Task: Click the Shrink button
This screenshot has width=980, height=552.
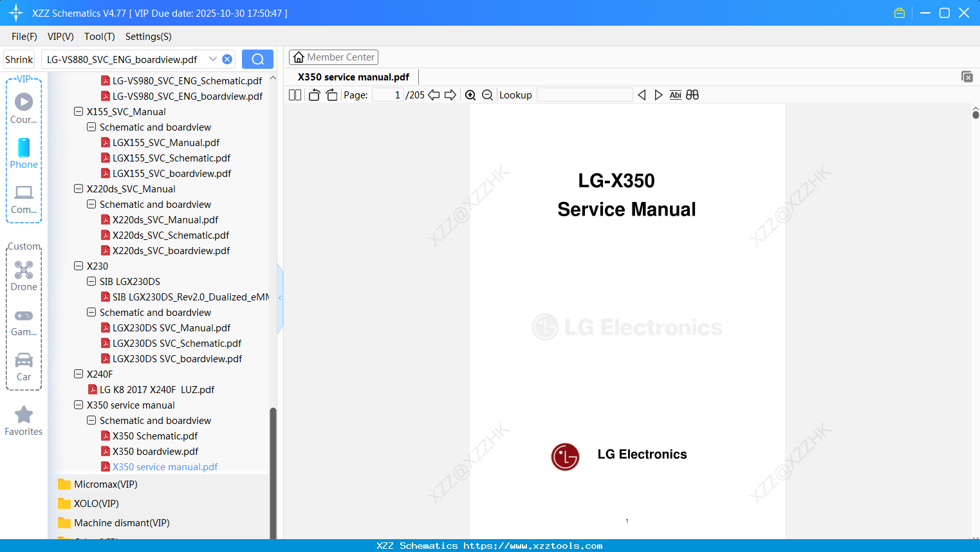Action: (x=18, y=59)
